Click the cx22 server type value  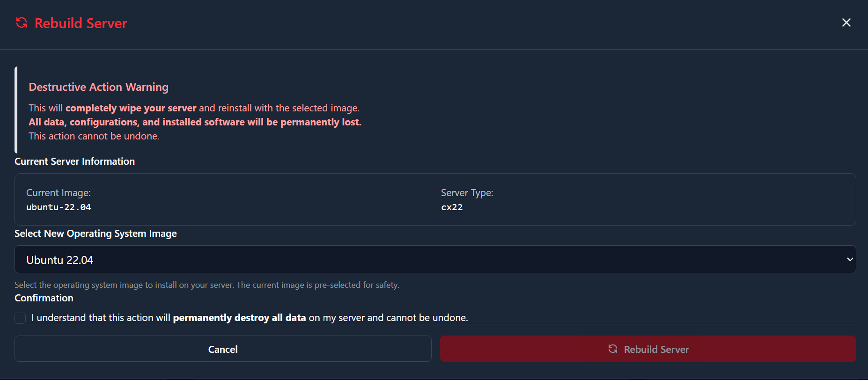pyautogui.click(x=452, y=207)
